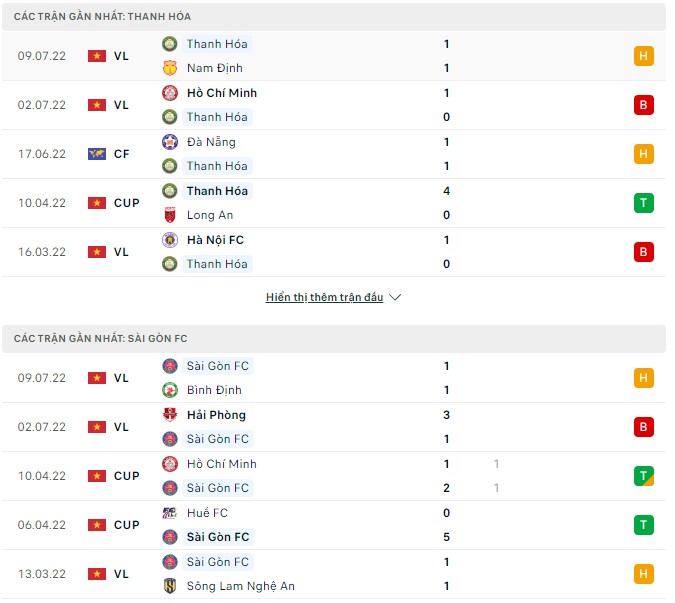Open the "Hiển thị thêm trận đấu" link
The width and height of the screenshot is (675, 603).
(324, 298)
